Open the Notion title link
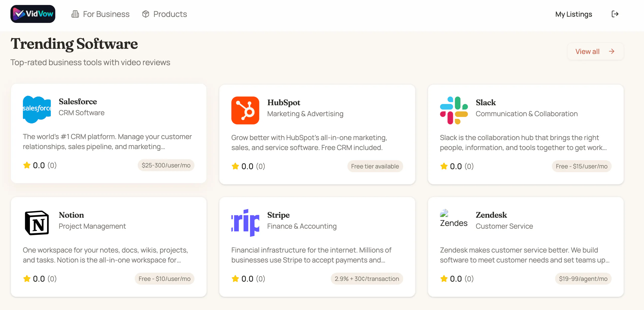Image resolution: width=644 pixels, height=310 pixels. tap(71, 215)
